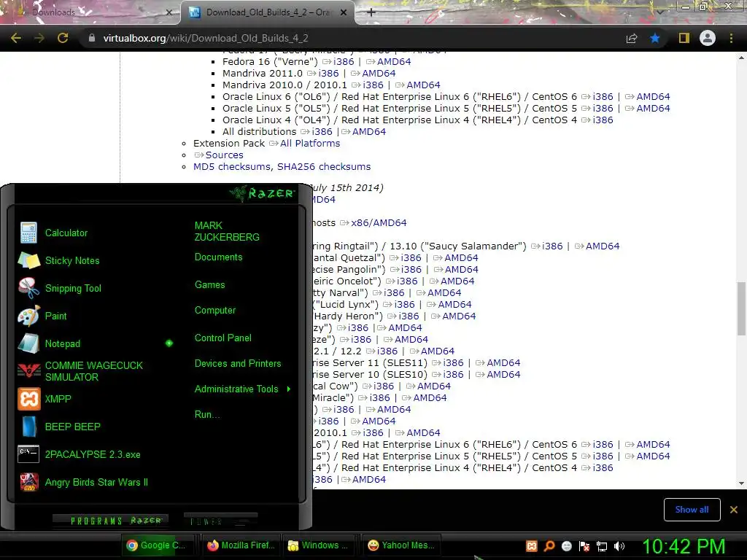Click the taskbar clock 10:42 PM
747x560 pixels.
pos(684,546)
